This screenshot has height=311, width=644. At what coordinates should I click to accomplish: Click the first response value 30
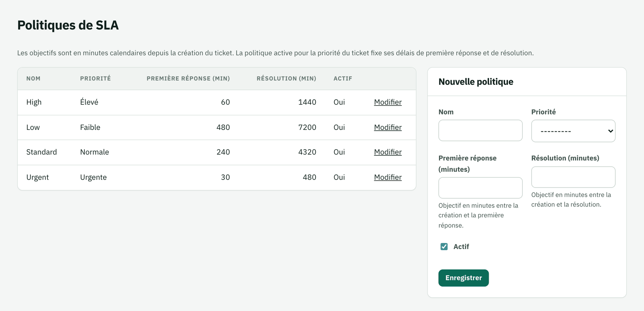(225, 177)
